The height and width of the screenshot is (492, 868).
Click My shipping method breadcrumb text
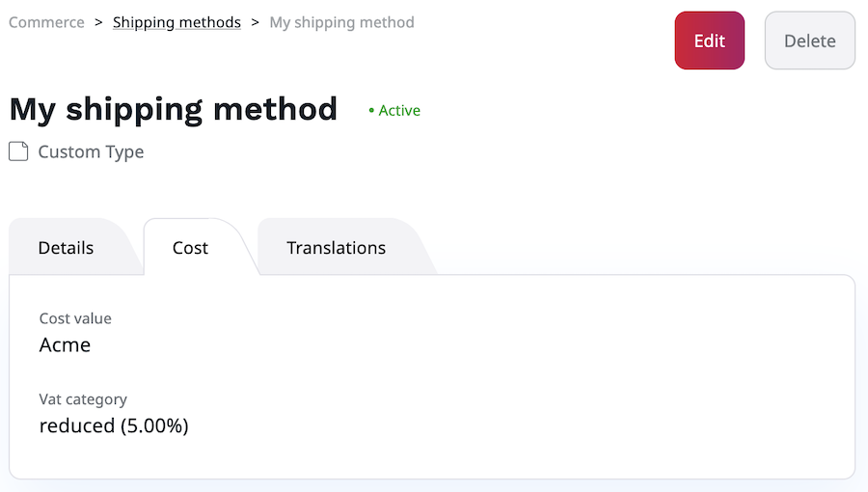341,21
